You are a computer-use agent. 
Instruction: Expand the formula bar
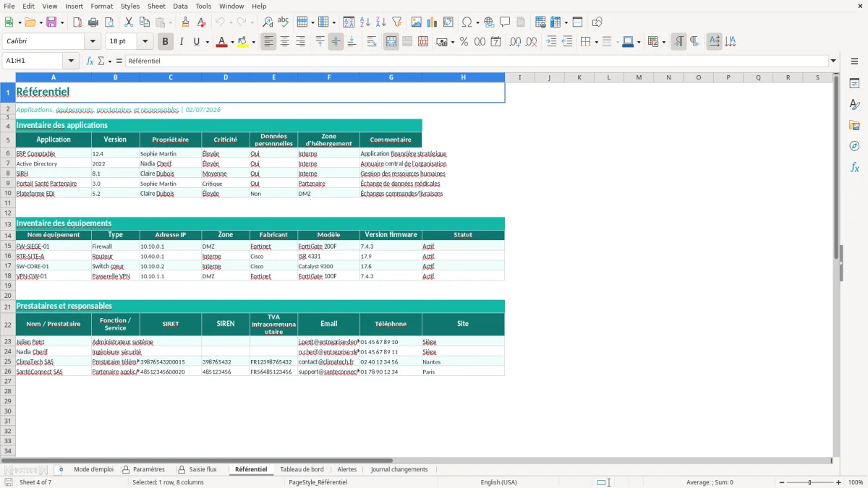(833, 61)
